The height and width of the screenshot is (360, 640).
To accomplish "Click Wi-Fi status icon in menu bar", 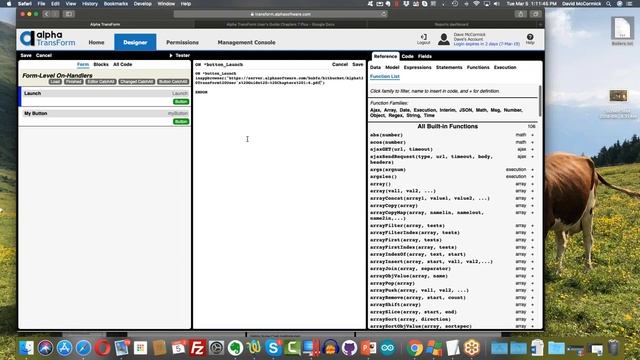I will [476, 4].
